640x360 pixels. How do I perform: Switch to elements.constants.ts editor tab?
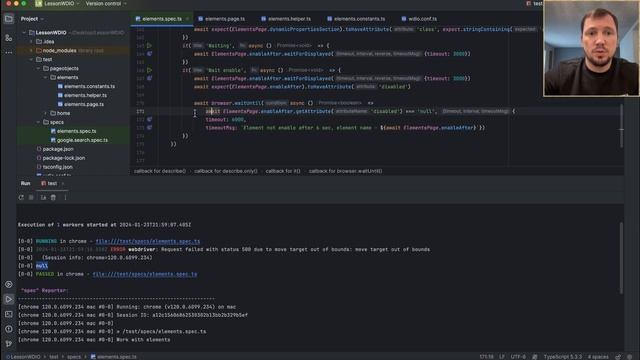pos(357,19)
